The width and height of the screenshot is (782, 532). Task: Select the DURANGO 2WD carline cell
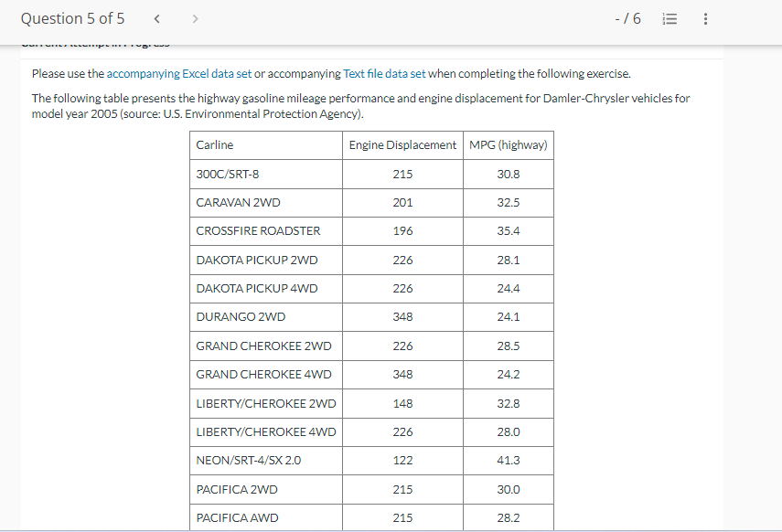pos(266,316)
